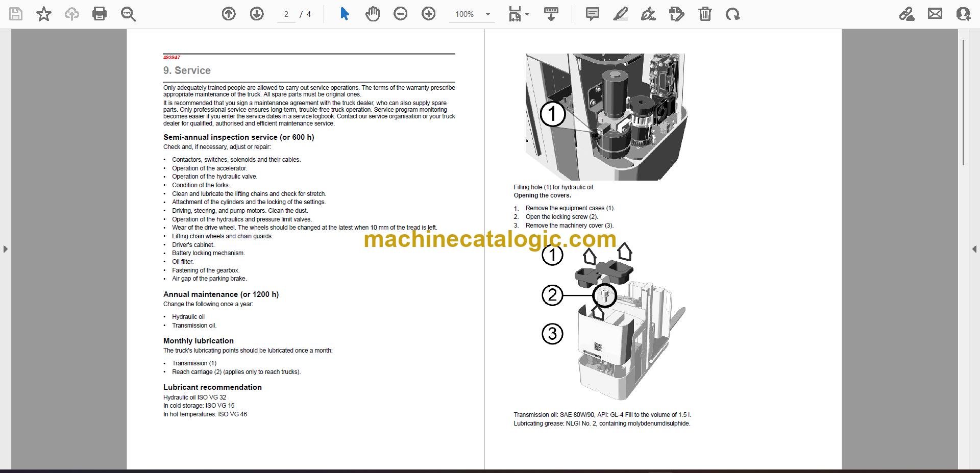Click 'In cold storage: ISO VG 15' line

(x=199, y=406)
